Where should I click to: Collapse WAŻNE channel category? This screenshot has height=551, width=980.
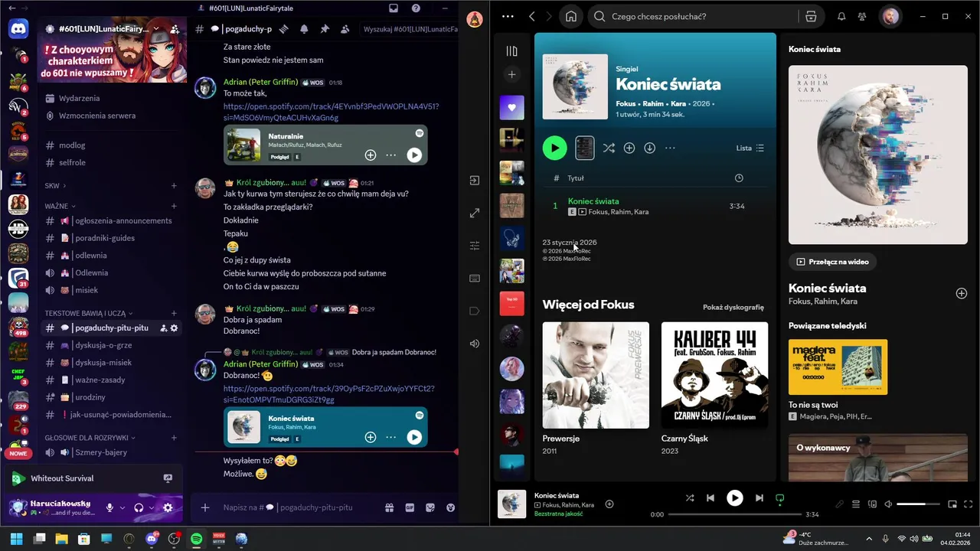pos(60,206)
